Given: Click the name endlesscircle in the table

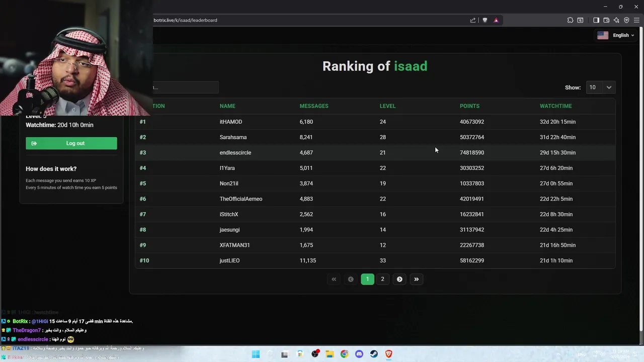Looking at the screenshot, I should coord(235,152).
